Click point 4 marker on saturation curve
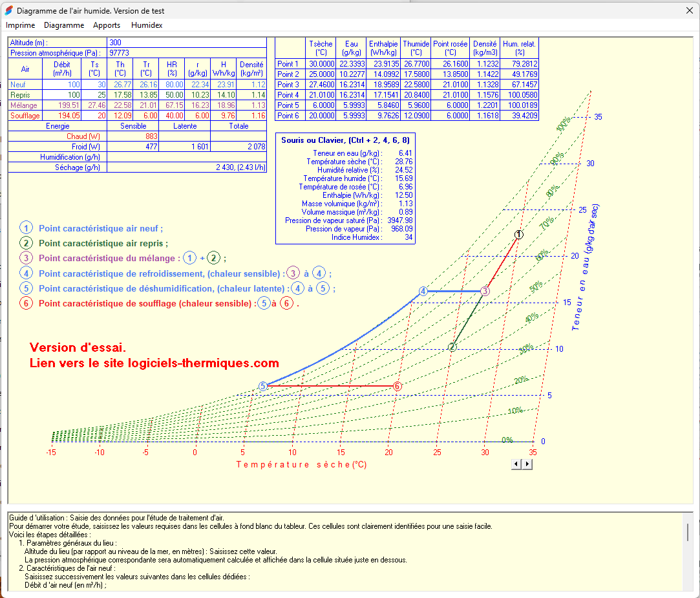The height and width of the screenshot is (598, 700). [x=423, y=291]
